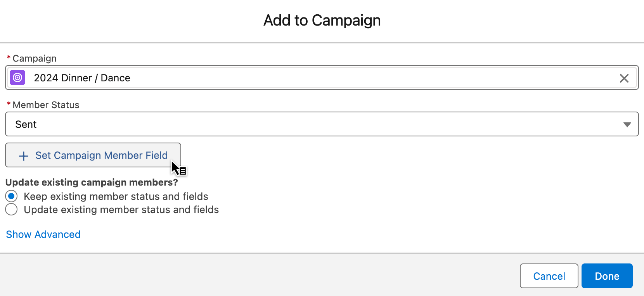The image size is (644, 296).
Task: Click the Campaign field label
Action: [35, 59]
